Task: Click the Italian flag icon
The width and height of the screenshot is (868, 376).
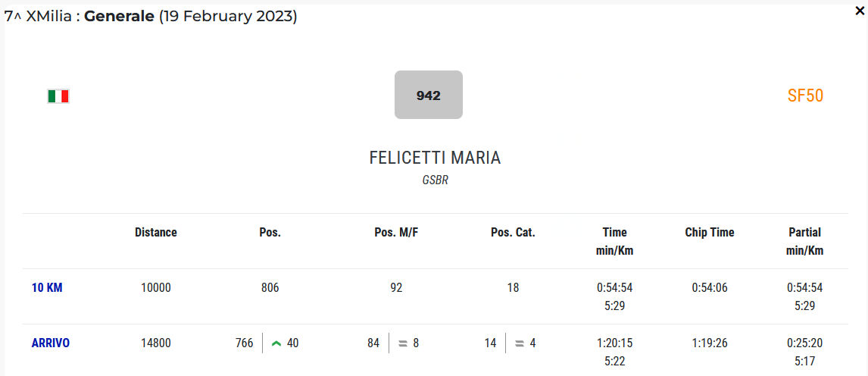Action: [x=58, y=96]
